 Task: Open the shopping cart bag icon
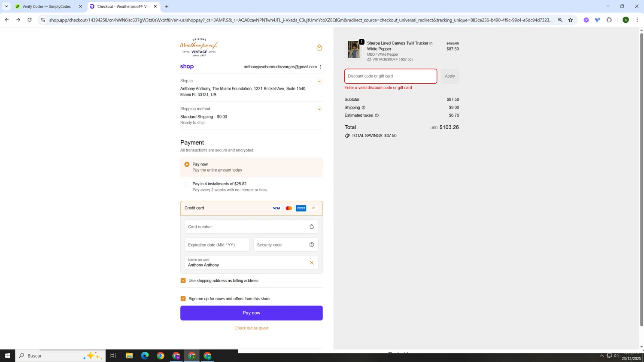319,48
